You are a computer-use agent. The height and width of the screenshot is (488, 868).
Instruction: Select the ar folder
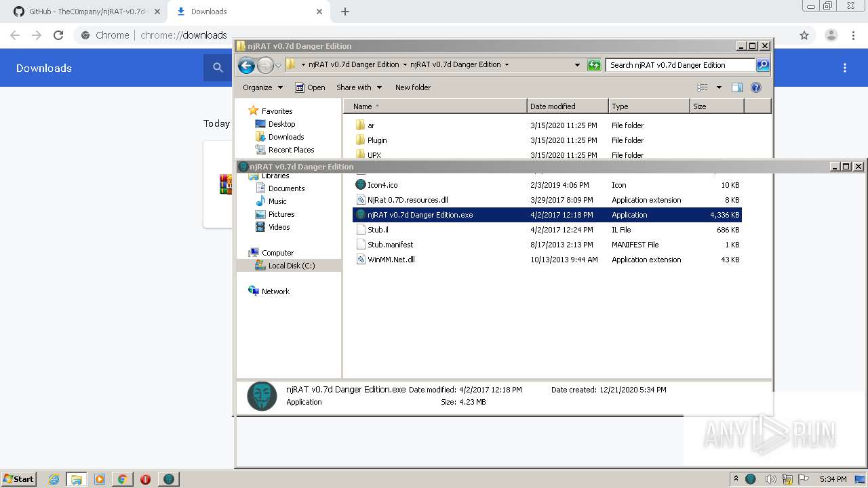click(x=371, y=125)
